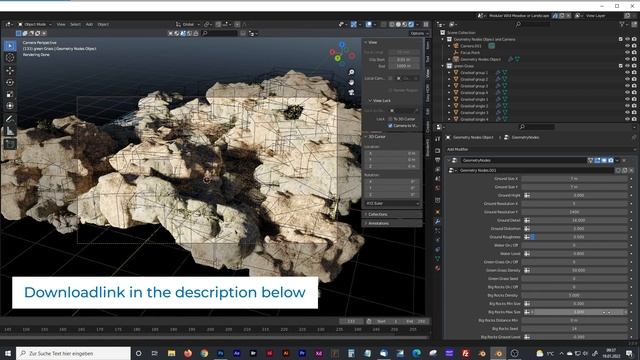Viewport: 640px width, 360px height.
Task: Toggle GeometryNodes modifier viewport display icon
Action: pyautogui.click(x=604, y=160)
